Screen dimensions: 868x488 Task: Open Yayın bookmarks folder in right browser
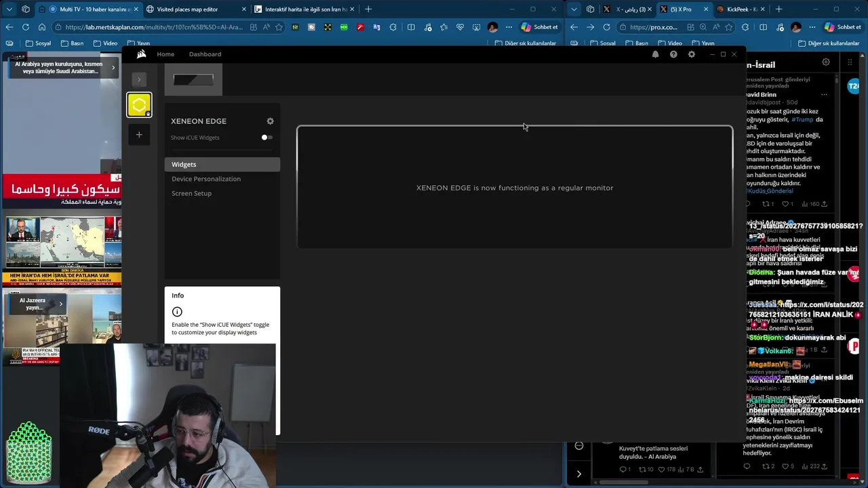(703, 43)
